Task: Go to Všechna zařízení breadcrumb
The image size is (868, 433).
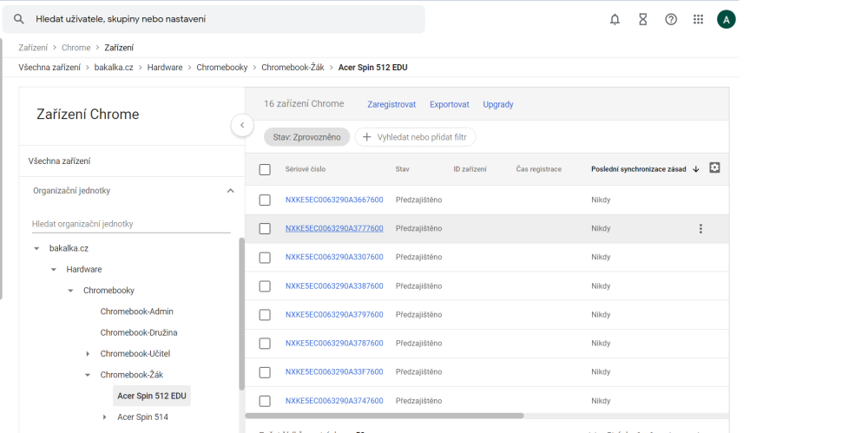Action: point(49,68)
